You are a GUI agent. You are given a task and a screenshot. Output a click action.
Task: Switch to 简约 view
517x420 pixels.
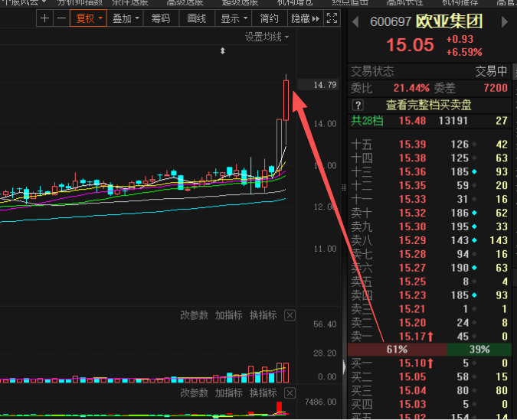tap(269, 18)
